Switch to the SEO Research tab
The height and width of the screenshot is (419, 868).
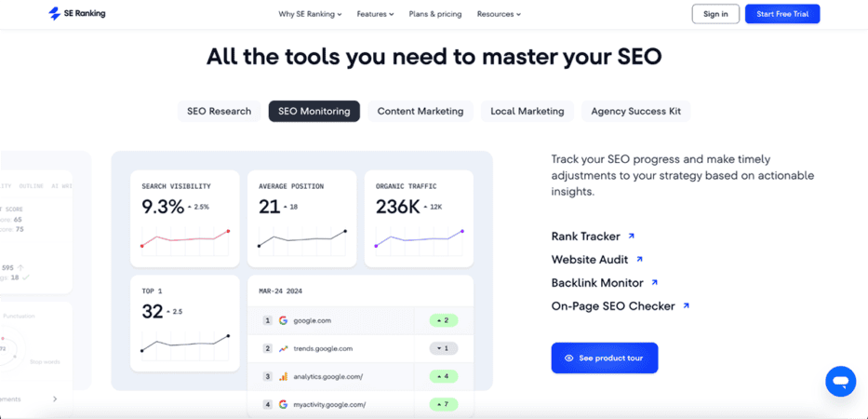click(220, 112)
